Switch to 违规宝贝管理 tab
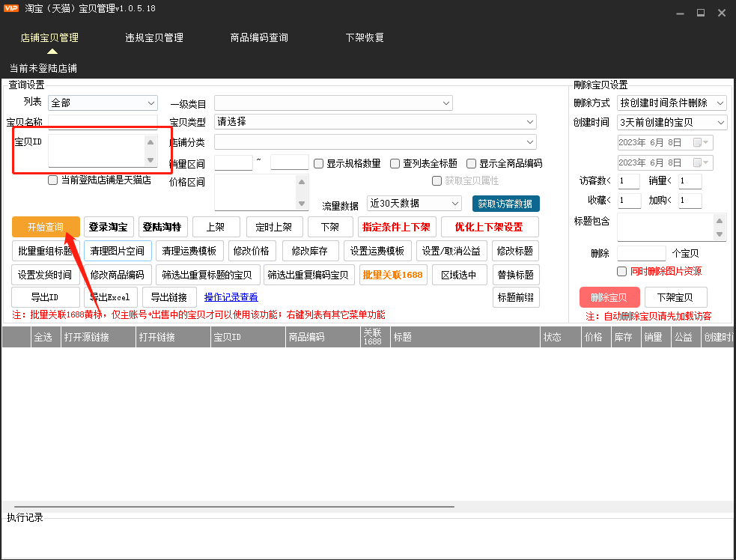This screenshot has width=736, height=560. [154, 37]
